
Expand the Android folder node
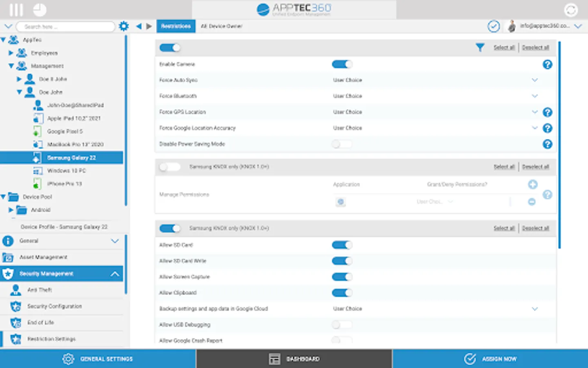tap(11, 210)
